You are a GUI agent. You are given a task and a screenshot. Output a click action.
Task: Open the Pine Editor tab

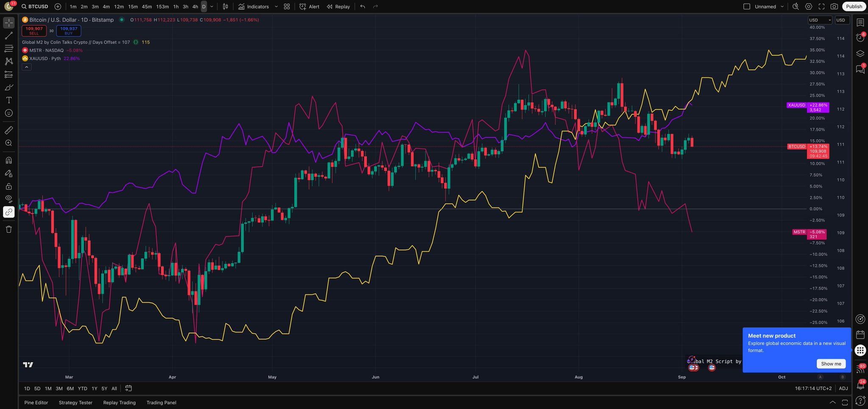36,403
